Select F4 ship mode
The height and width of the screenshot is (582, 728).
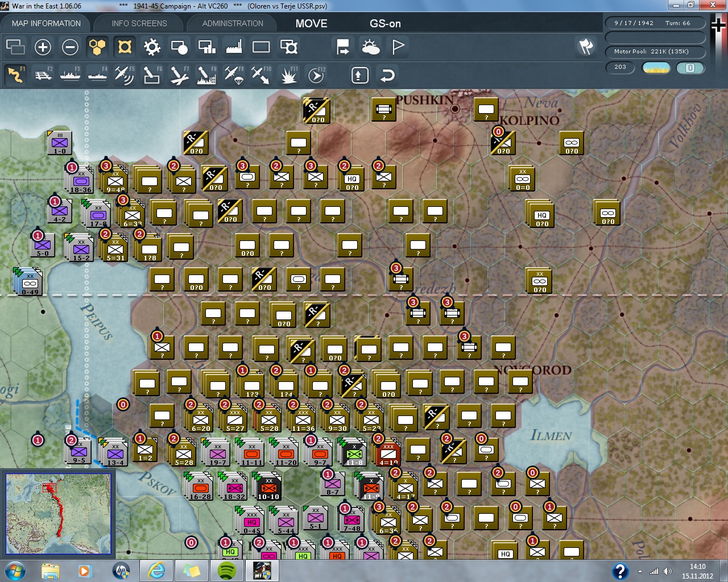click(98, 75)
